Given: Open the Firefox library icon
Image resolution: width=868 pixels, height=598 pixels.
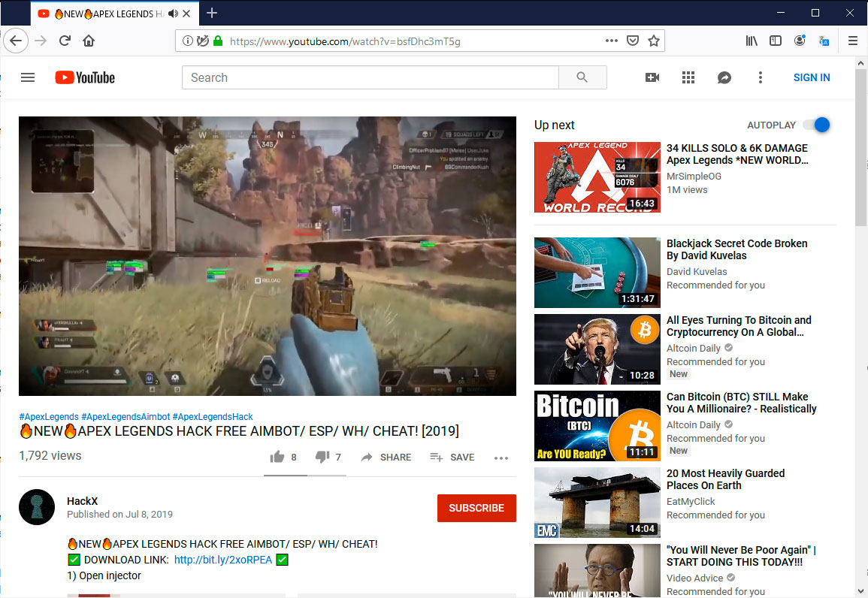Looking at the screenshot, I should pos(752,41).
